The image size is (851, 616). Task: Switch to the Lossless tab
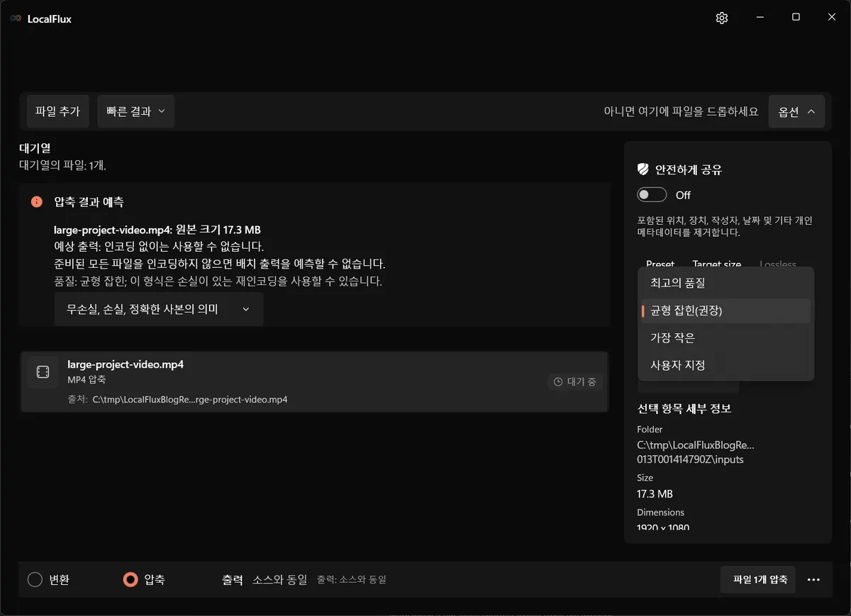point(778,264)
